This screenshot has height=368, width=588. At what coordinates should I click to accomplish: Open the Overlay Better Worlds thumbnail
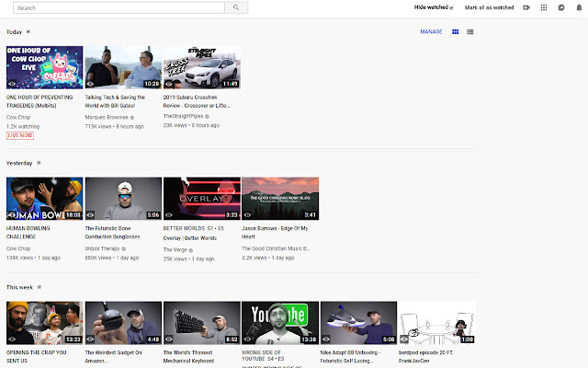(202, 199)
